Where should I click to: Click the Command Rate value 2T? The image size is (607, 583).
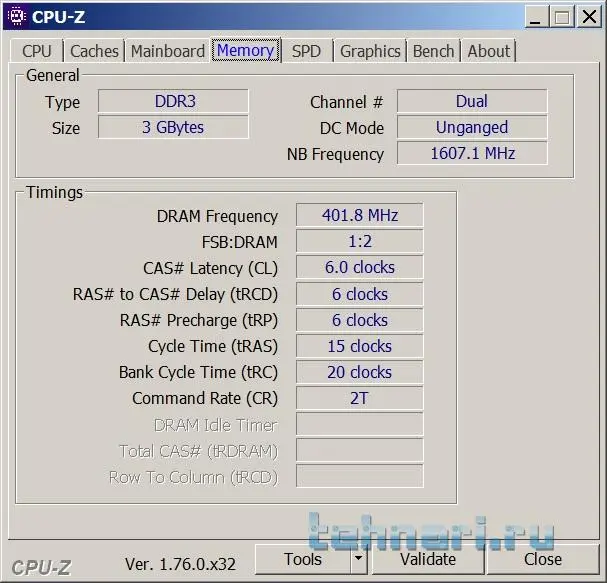click(360, 398)
